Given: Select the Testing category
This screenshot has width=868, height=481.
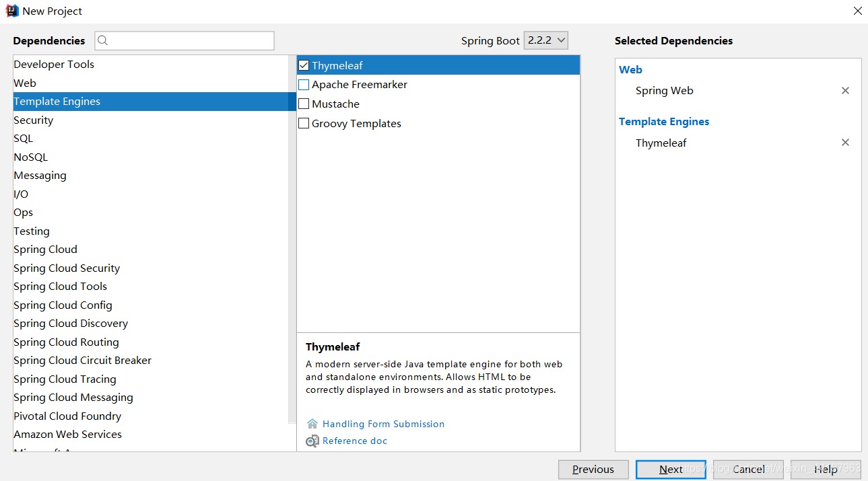Looking at the screenshot, I should pos(152,231).
